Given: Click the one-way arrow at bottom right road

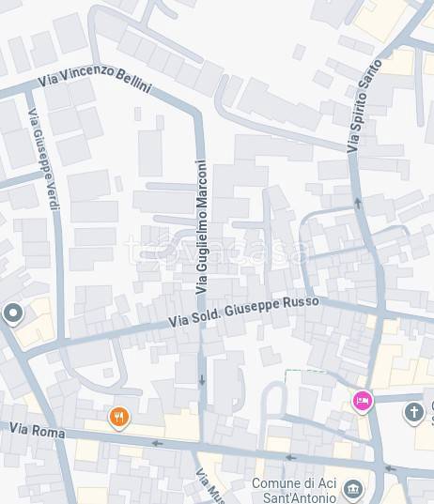Looking at the screenshot, I should pyautogui.click(x=391, y=468).
